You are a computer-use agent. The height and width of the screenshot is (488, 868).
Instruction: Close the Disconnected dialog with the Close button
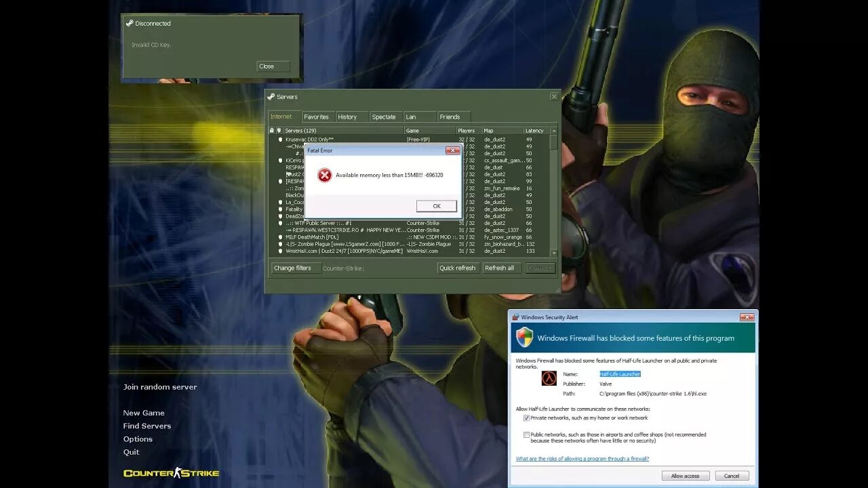(x=273, y=66)
